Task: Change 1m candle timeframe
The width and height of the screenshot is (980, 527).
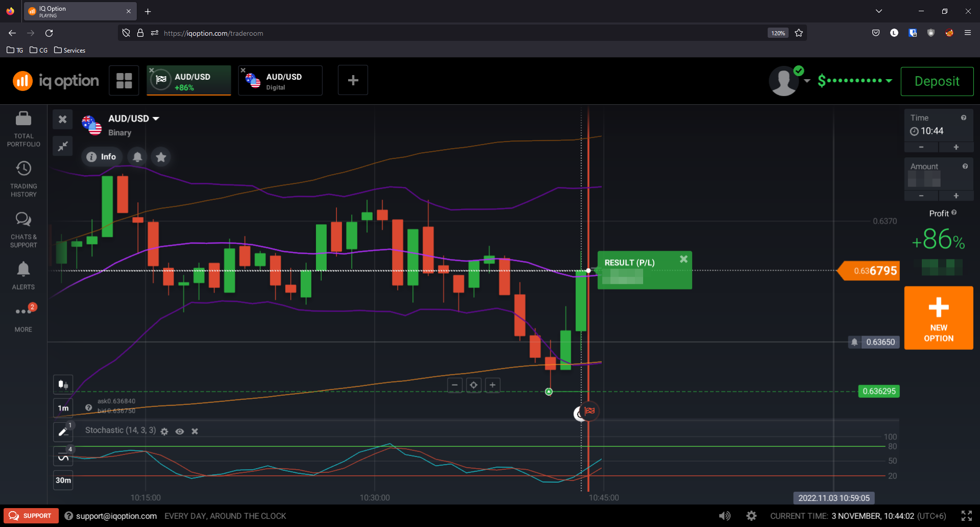Action: coord(63,408)
